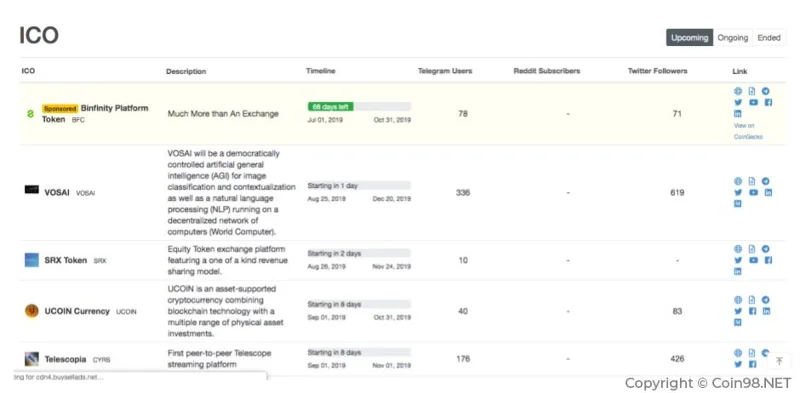Open the UCOIN Currency name link
800x393 pixels.
(x=77, y=311)
